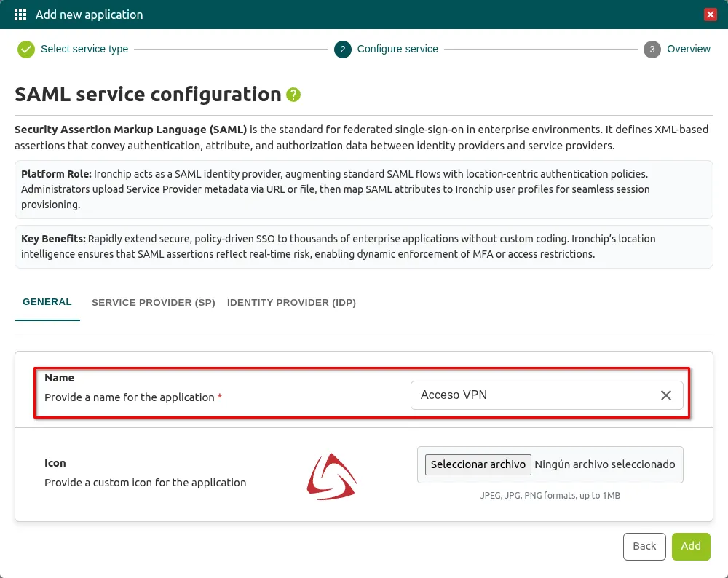Open the SERVICE PROVIDER (SP) tab
Image resolution: width=728 pixels, height=578 pixels.
(153, 302)
